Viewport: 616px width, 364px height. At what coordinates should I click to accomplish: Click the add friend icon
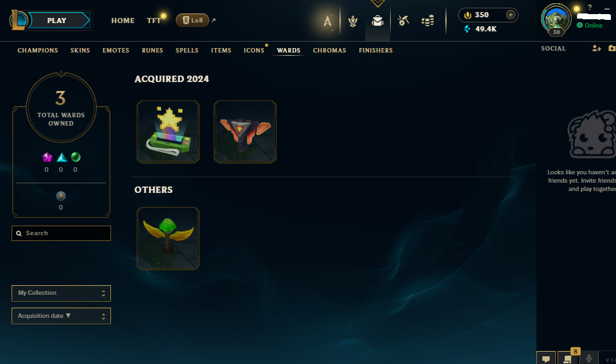click(x=596, y=48)
